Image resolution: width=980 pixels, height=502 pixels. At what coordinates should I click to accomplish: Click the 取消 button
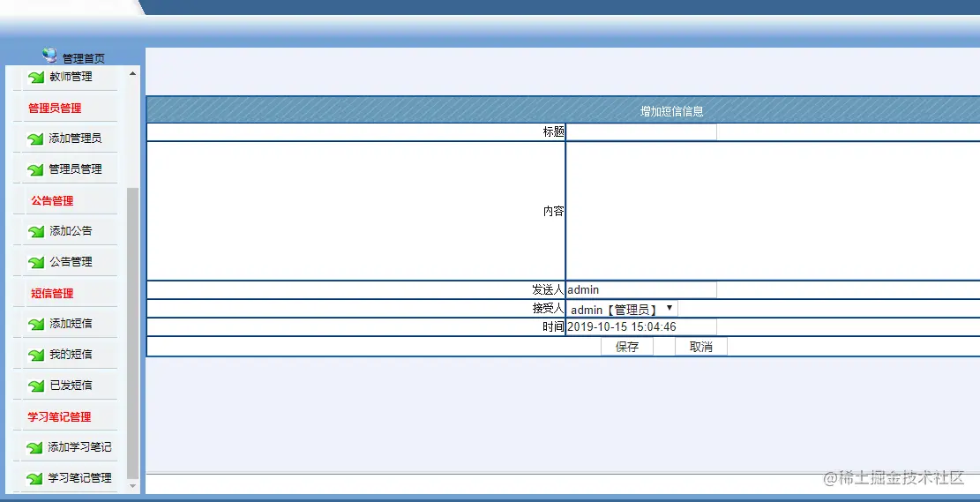[x=700, y=347]
